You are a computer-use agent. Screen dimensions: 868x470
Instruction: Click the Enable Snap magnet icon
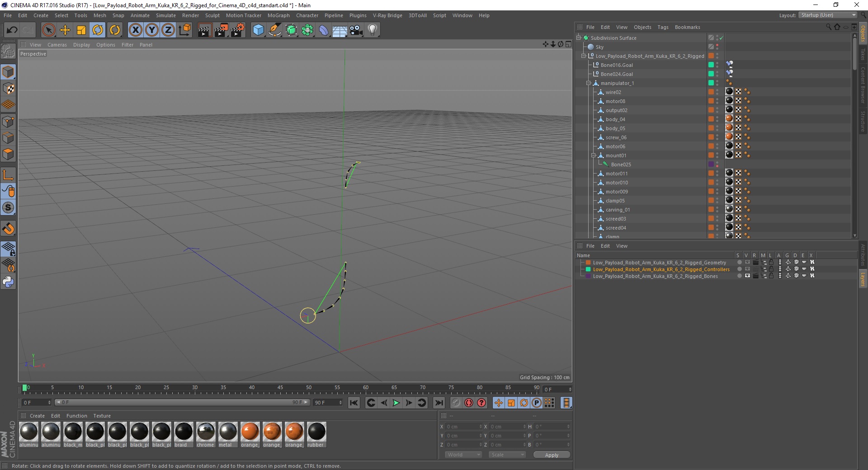tap(8, 229)
